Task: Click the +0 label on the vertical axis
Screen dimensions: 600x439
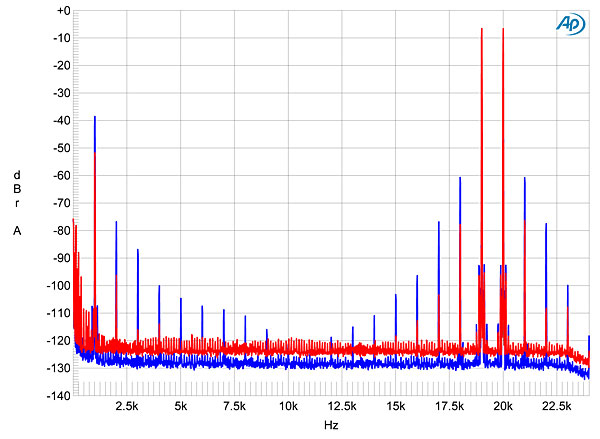Action: coord(64,11)
